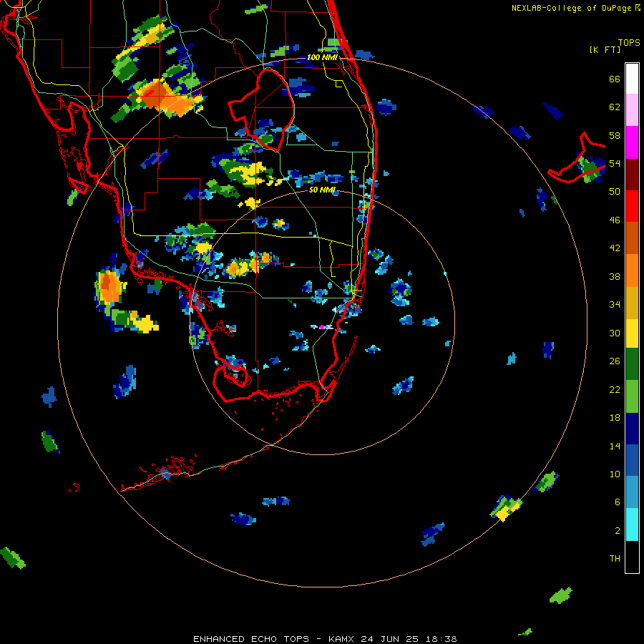Click the "100 NMI" range ring label
The height and width of the screenshot is (644, 644).
322,57
